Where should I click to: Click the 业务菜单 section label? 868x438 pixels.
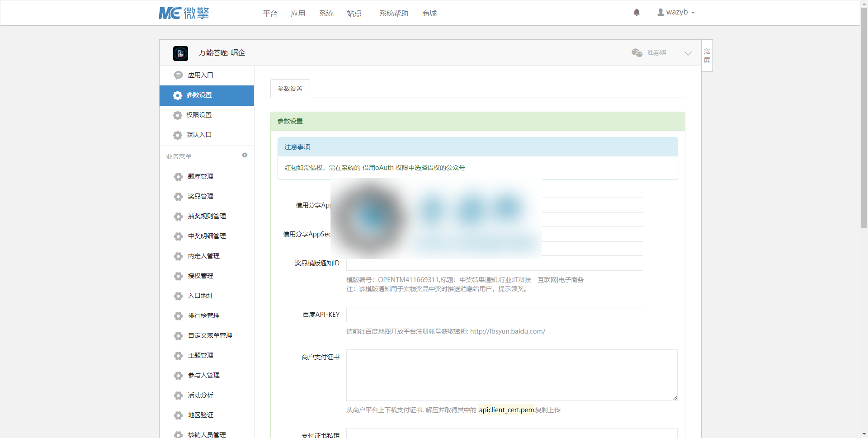179,156
